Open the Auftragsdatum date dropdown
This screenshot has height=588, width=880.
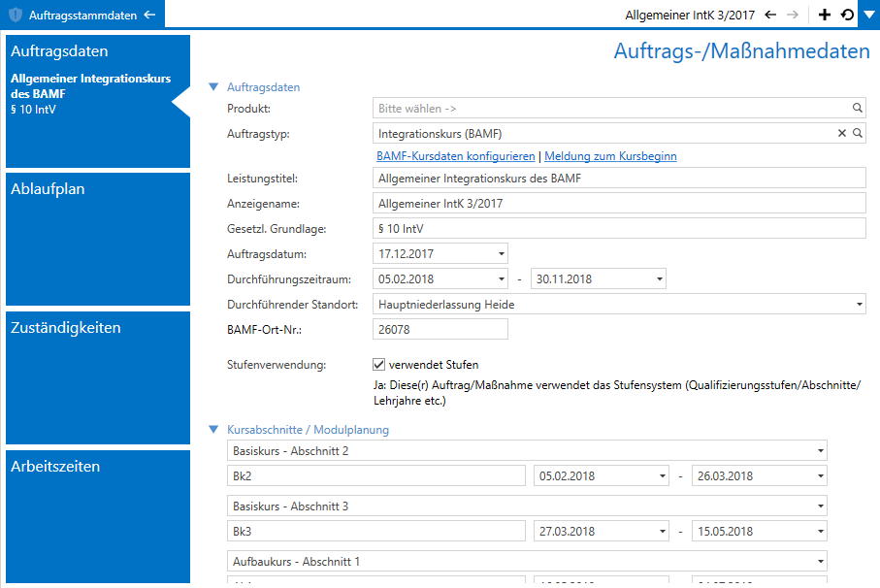tap(502, 253)
